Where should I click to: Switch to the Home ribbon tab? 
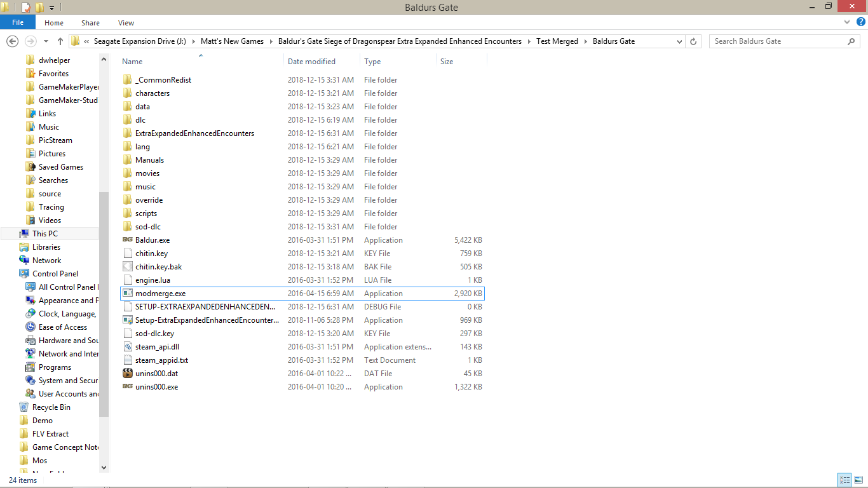[54, 23]
